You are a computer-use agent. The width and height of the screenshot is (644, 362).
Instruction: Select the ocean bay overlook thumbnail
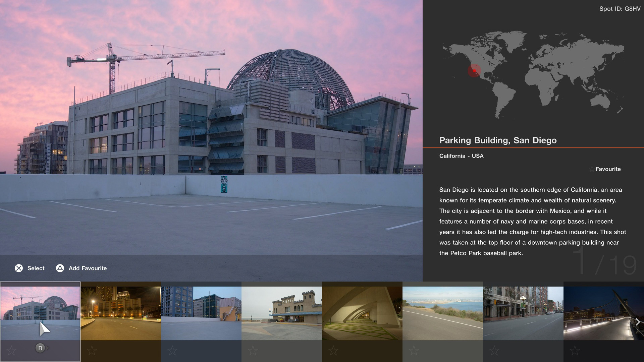click(x=443, y=313)
